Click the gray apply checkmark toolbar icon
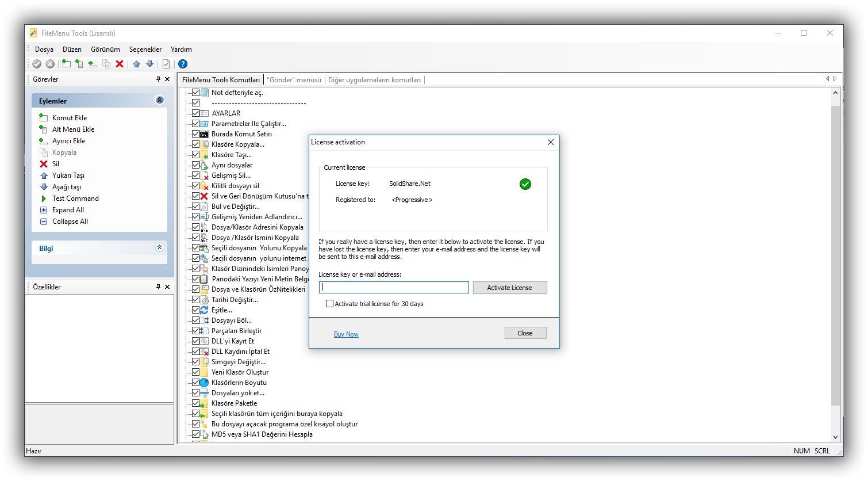Image resolution: width=868 pixels, height=481 pixels. 37,64
